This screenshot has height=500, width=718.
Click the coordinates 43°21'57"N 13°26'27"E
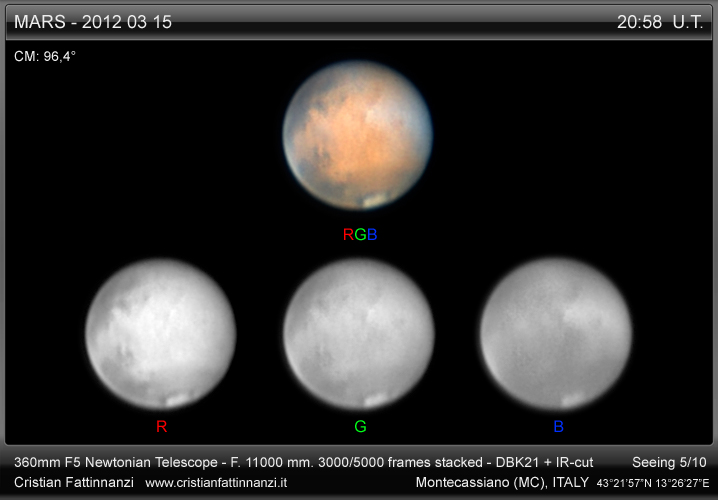coord(653,483)
